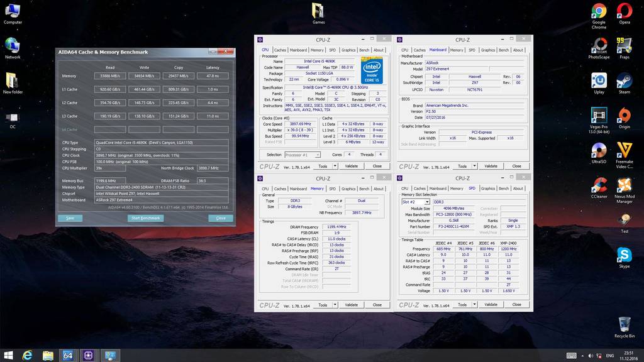Viewport: 644px width, 362px height.
Task: Expand Tools dropdown arrow in CPU-Z Memory-tab window
Action: point(335,305)
